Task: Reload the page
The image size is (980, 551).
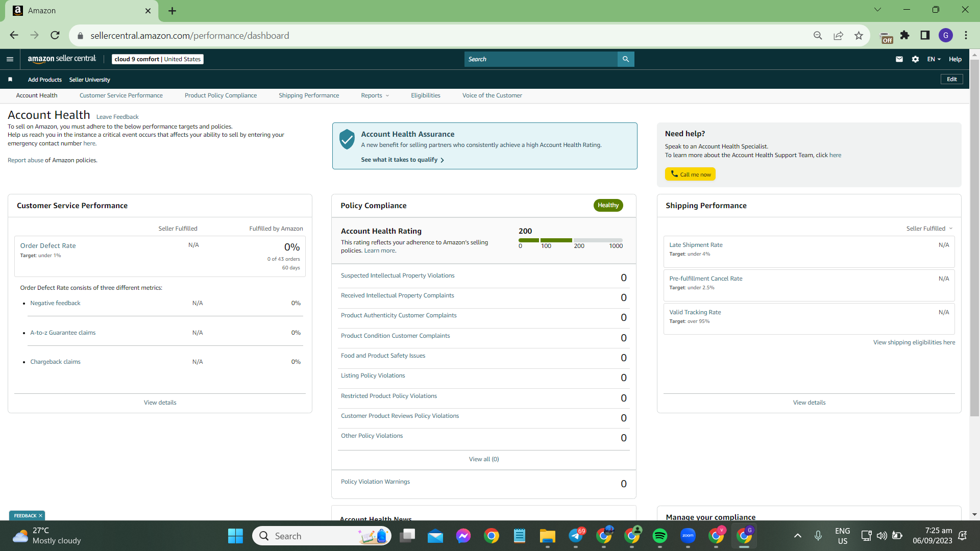Action: point(55,35)
